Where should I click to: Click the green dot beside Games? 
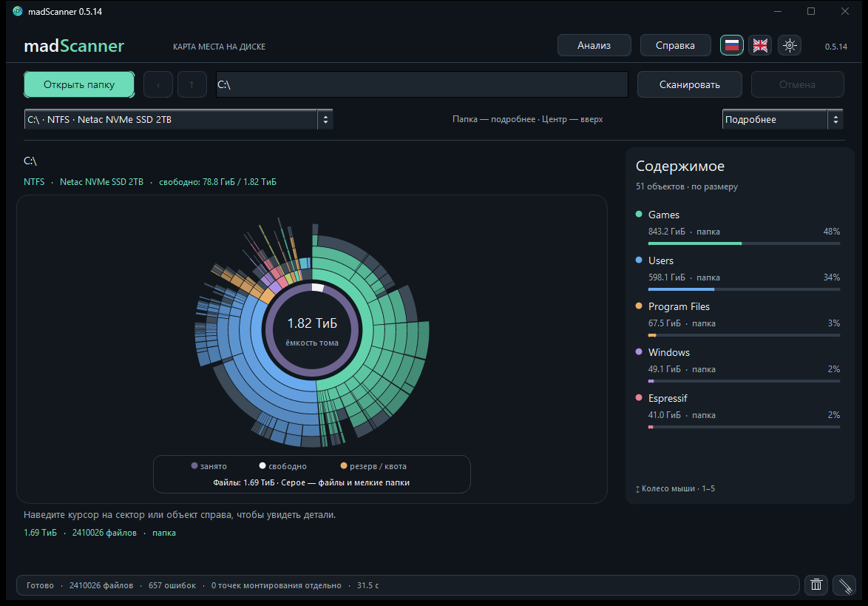pyautogui.click(x=639, y=214)
